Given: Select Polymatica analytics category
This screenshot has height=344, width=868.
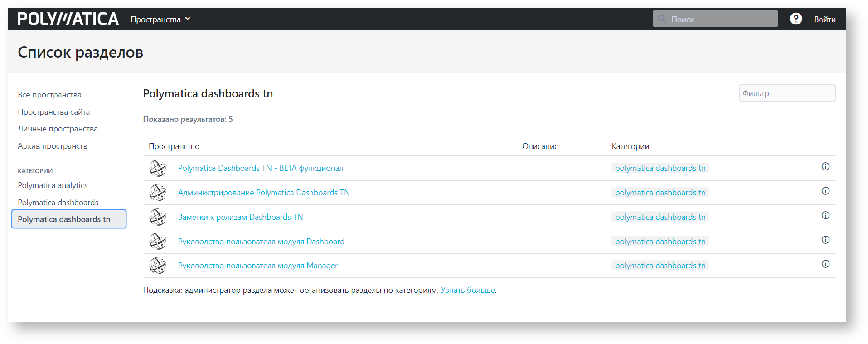Looking at the screenshot, I should tap(53, 185).
